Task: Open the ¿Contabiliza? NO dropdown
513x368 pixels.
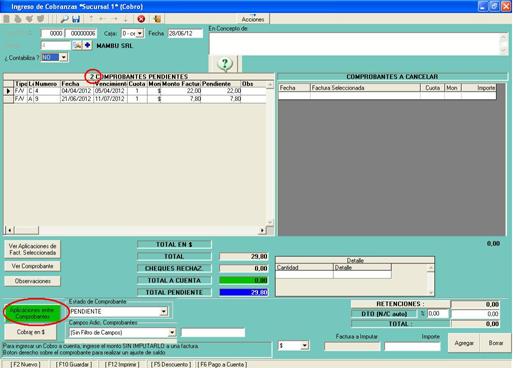Action: [x=63, y=57]
